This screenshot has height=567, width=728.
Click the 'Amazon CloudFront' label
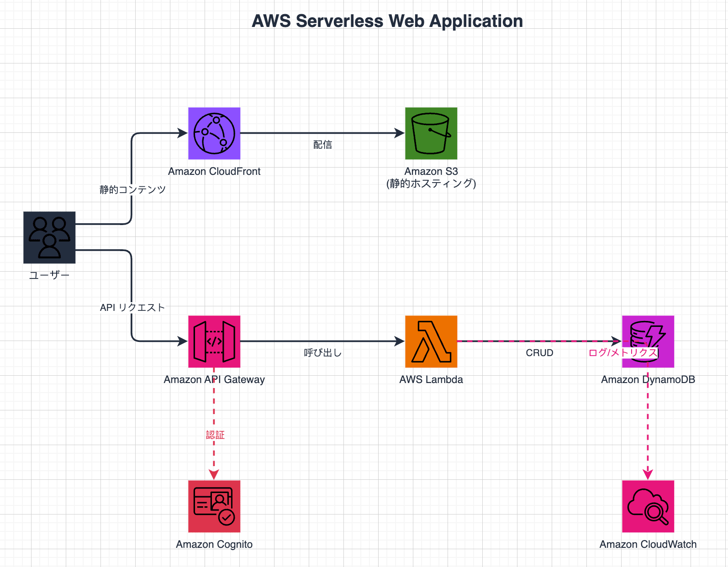click(214, 171)
